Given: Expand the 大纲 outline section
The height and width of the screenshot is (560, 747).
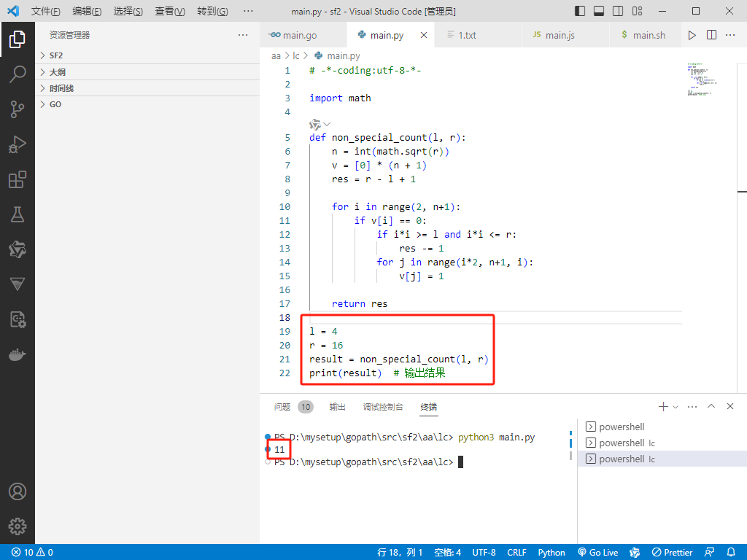Looking at the screenshot, I should tap(147, 72).
